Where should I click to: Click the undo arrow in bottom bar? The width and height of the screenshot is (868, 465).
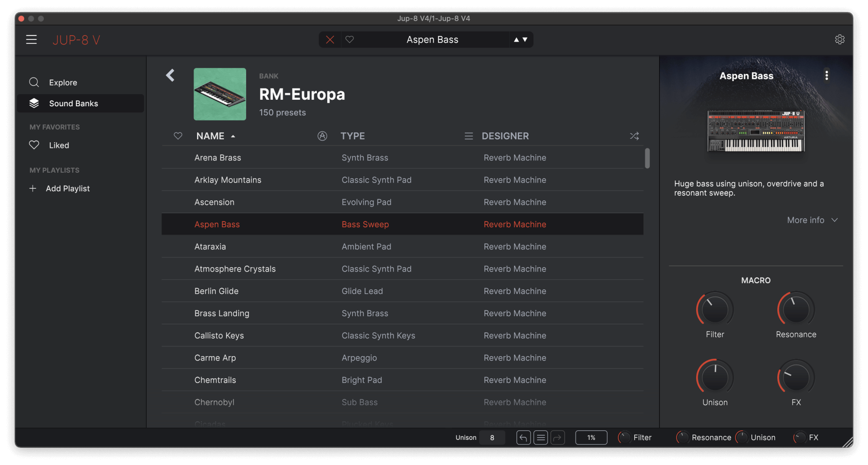523,438
